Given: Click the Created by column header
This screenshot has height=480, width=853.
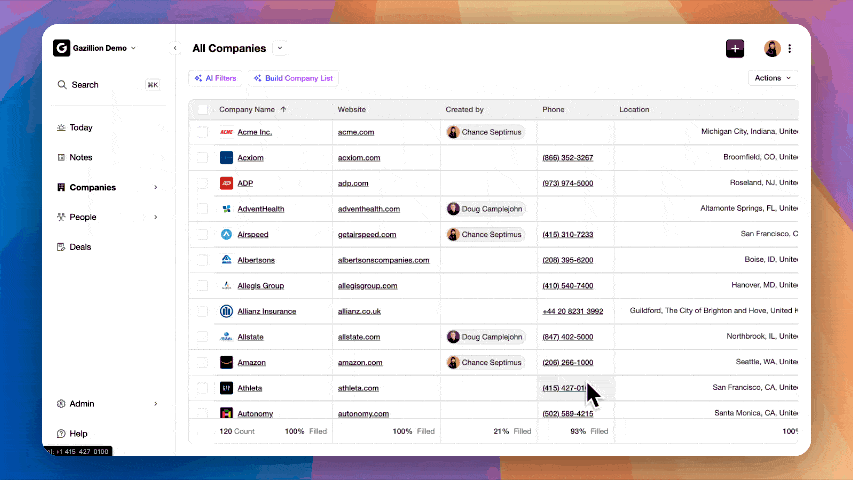Looking at the screenshot, I should (464, 109).
